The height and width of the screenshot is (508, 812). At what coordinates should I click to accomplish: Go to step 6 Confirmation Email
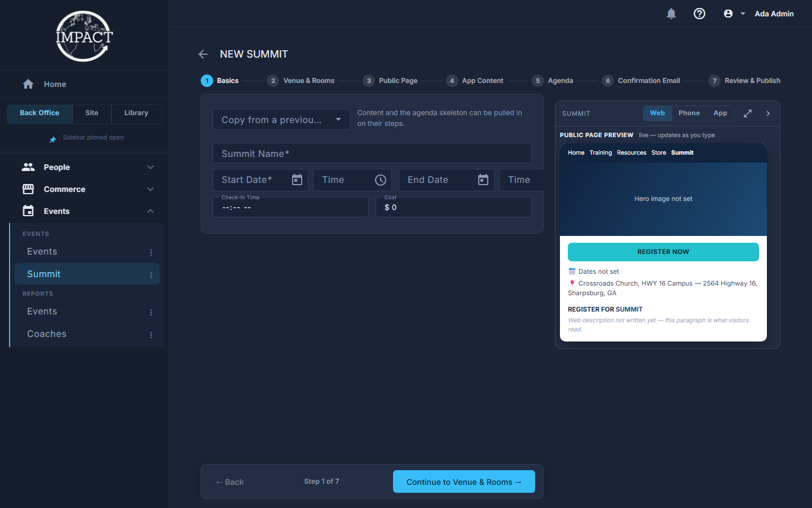tap(641, 81)
